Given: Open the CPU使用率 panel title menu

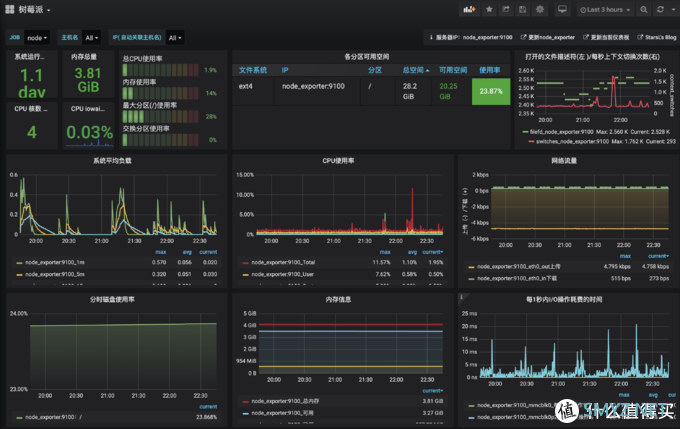Looking at the screenshot, I should point(338,160).
